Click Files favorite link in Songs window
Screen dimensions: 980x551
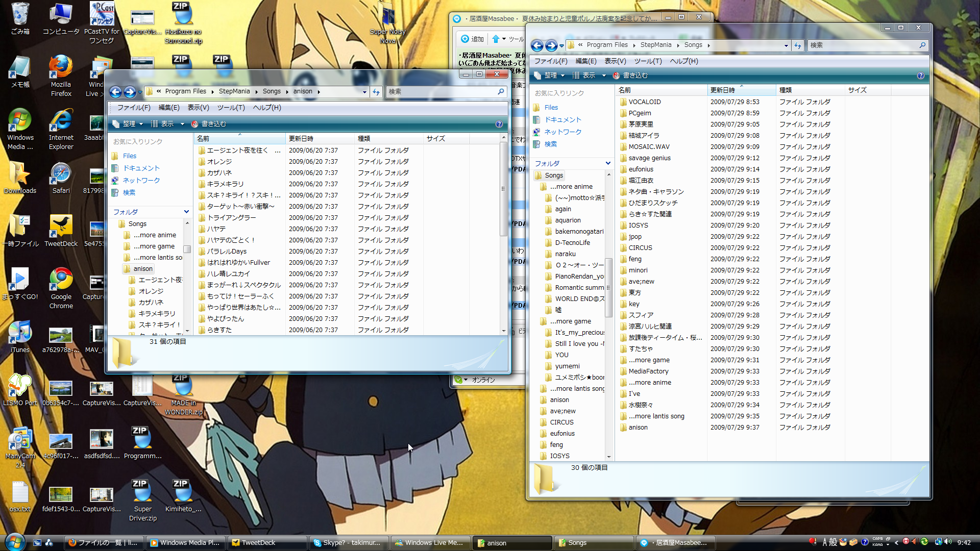[x=551, y=107]
